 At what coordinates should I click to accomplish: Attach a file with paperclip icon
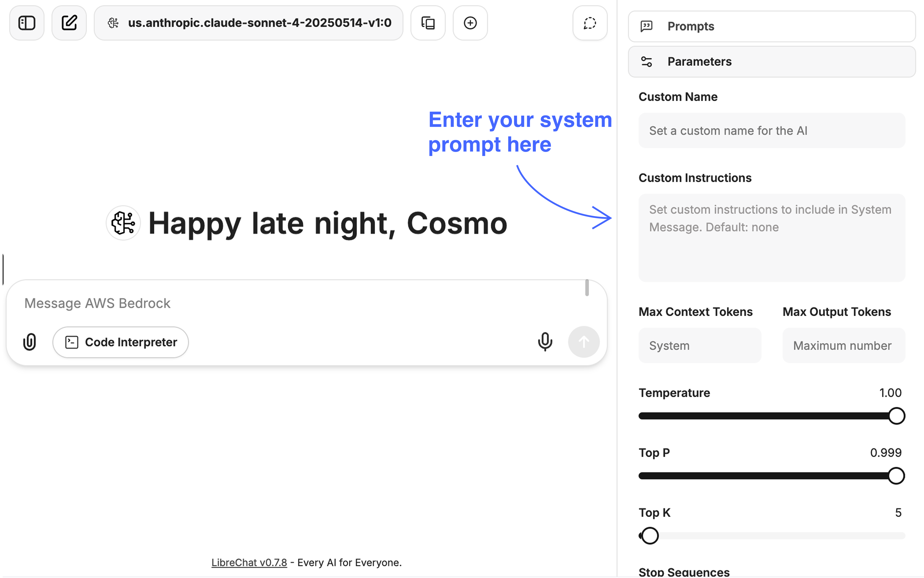pos(30,342)
